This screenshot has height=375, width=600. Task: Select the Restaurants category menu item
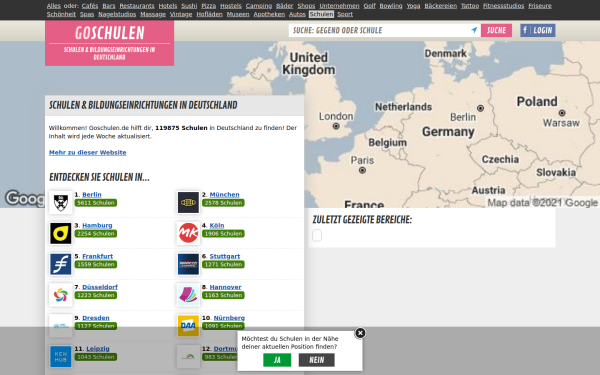click(137, 6)
